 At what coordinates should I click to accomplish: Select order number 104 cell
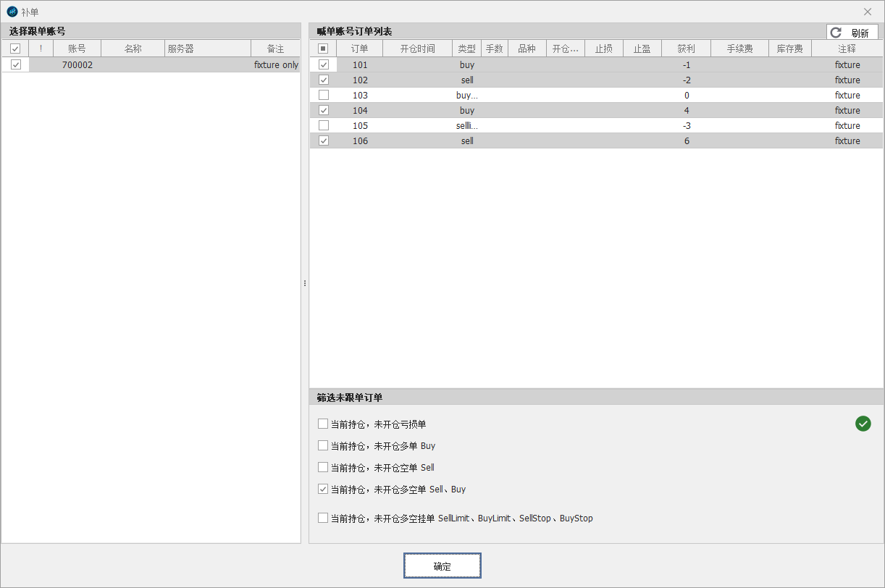[x=360, y=110]
